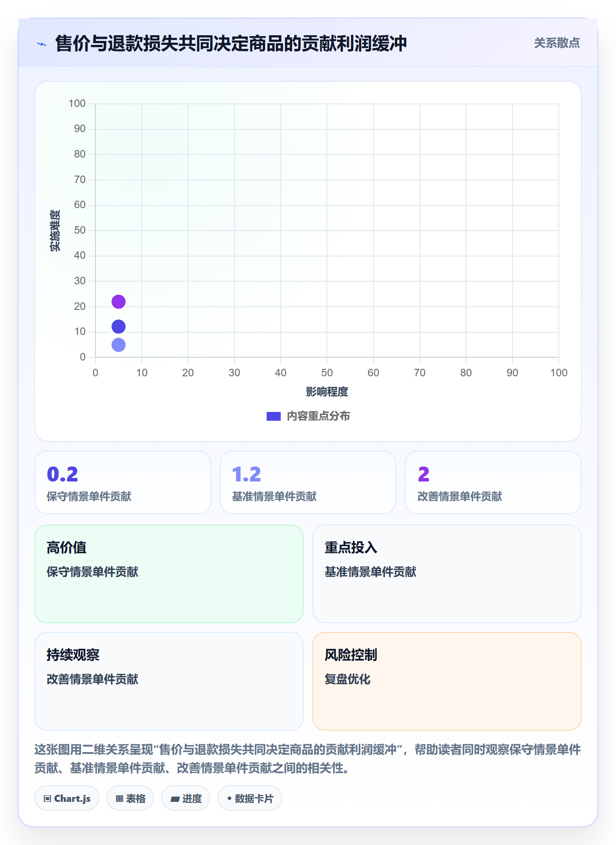Click the 进度 tag chip
616x845 pixels.
(x=186, y=798)
